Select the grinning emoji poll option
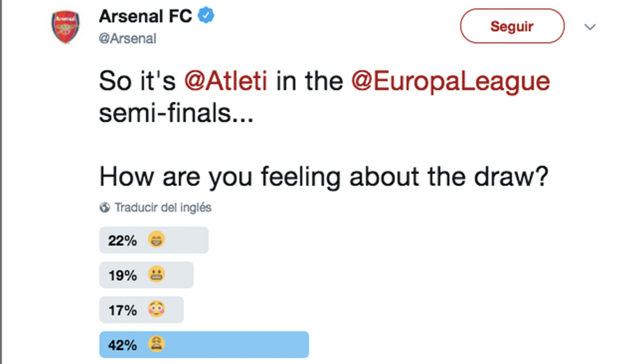 coord(157,241)
